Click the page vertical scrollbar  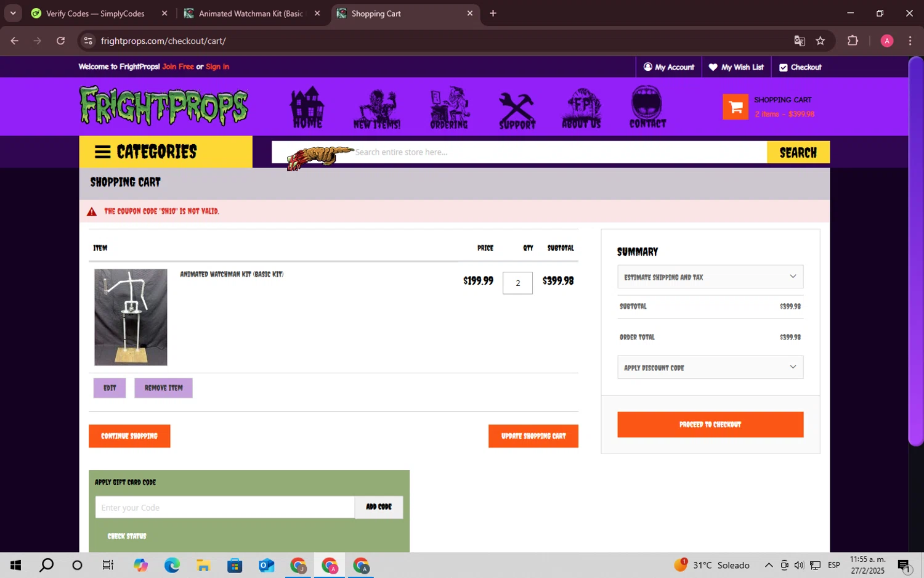coord(916,251)
